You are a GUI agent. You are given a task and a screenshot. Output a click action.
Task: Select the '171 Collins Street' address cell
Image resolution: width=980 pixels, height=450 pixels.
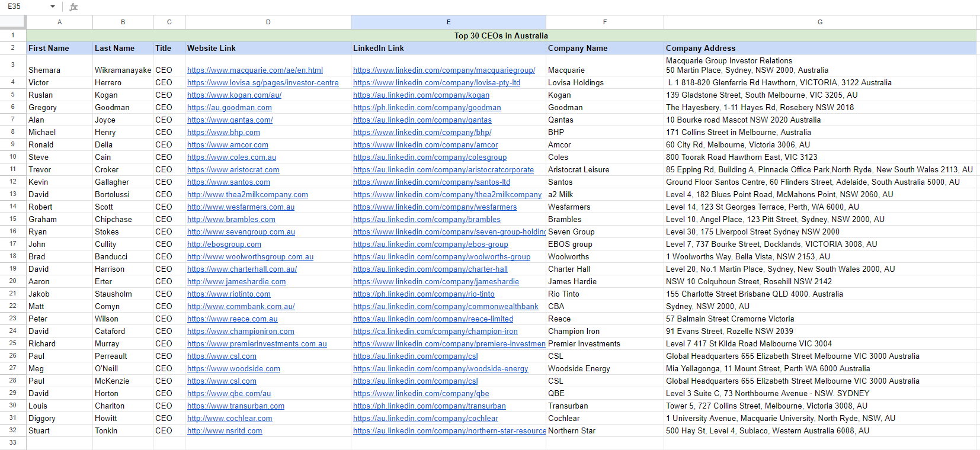[820, 133]
